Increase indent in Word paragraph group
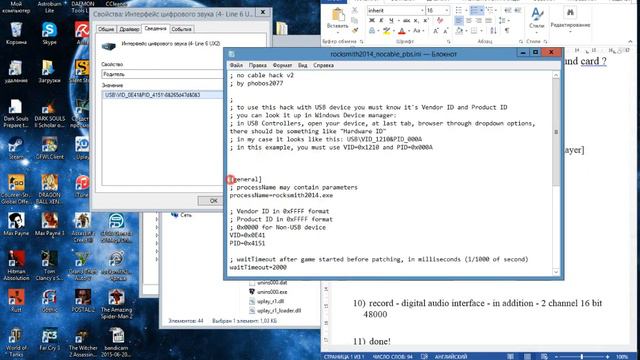Screen dimensions: 640x360 [x=518, y=10]
